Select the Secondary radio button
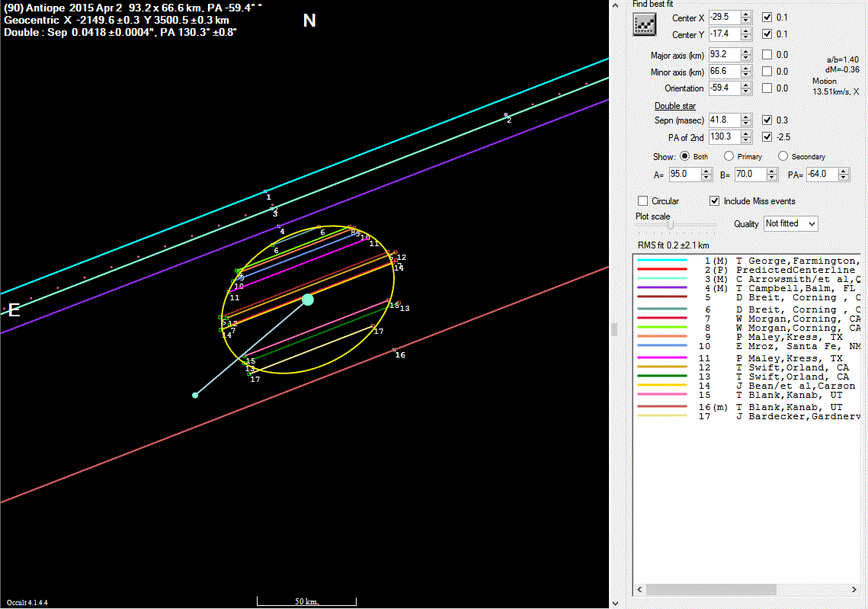 [783, 156]
